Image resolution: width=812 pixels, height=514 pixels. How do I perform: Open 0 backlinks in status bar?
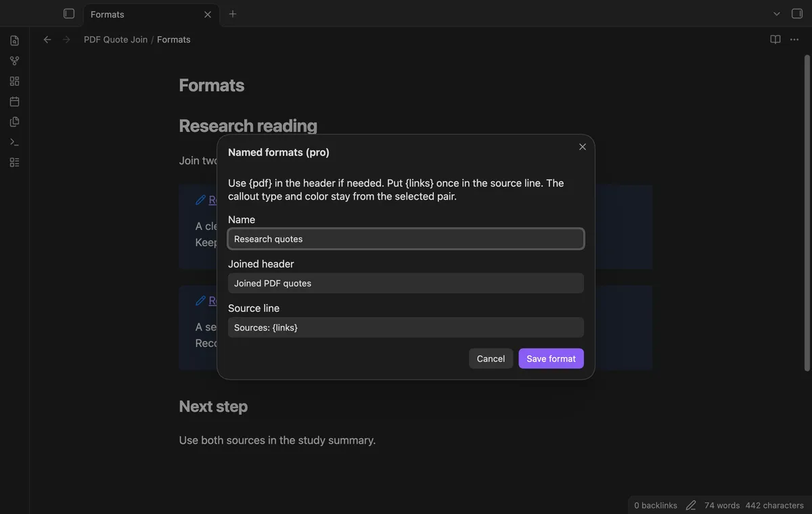tap(656, 505)
